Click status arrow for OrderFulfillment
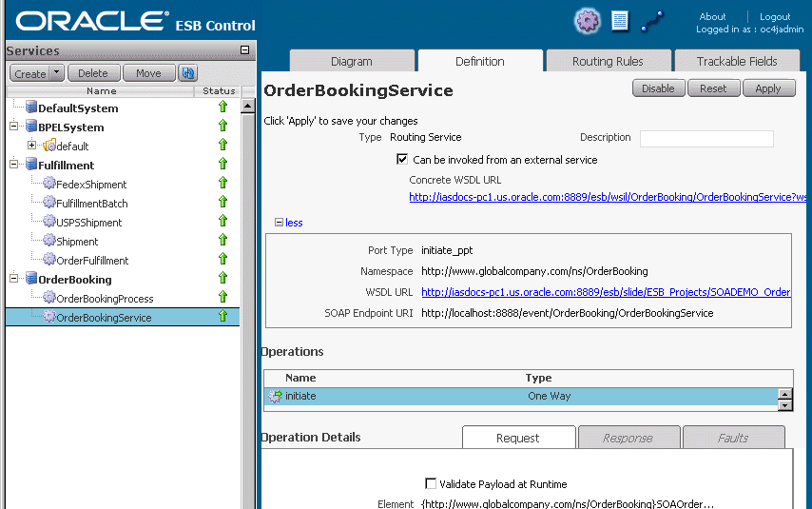 tap(222, 258)
